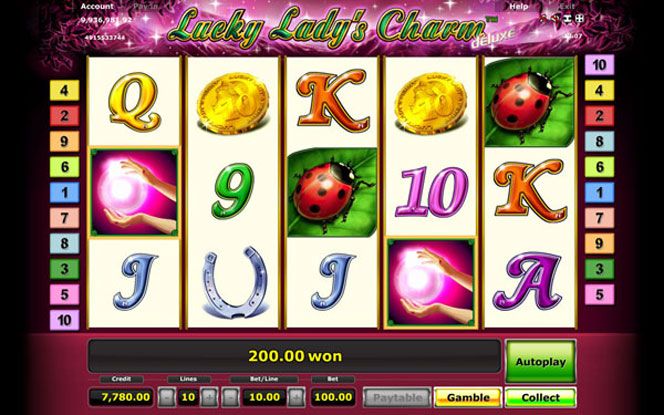Click the 200.00 won message bar
The width and height of the screenshot is (664, 415).
[294, 356]
